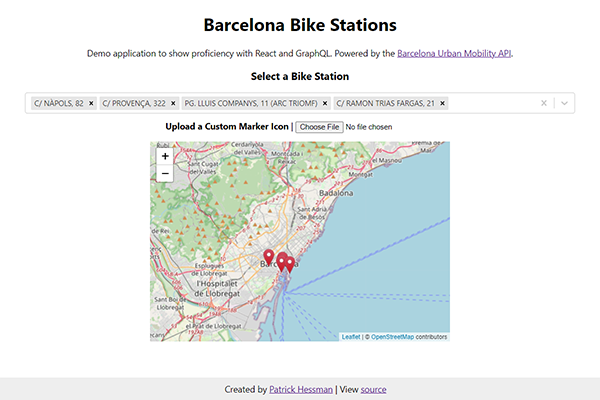Clear all selected bike stations

click(544, 103)
